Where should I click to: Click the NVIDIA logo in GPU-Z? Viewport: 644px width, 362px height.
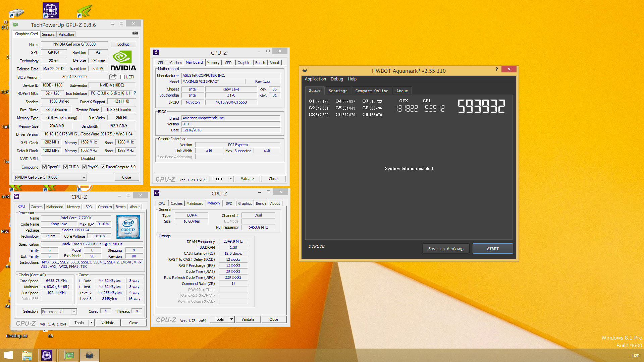click(123, 61)
